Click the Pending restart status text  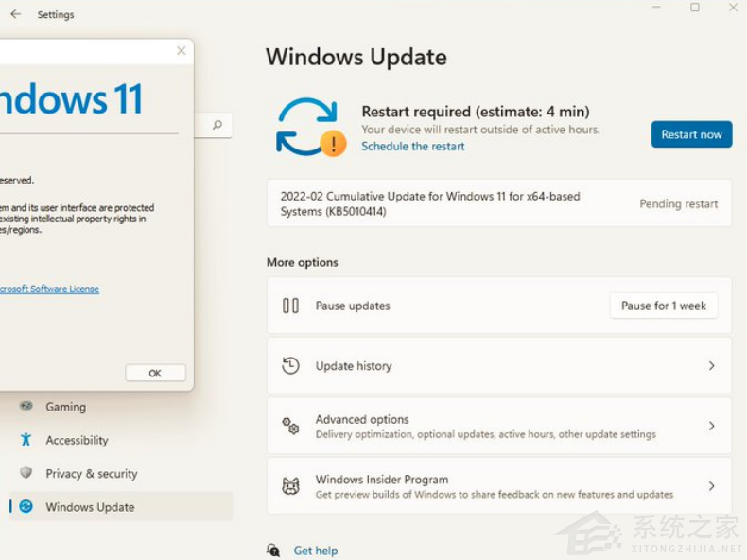click(678, 204)
